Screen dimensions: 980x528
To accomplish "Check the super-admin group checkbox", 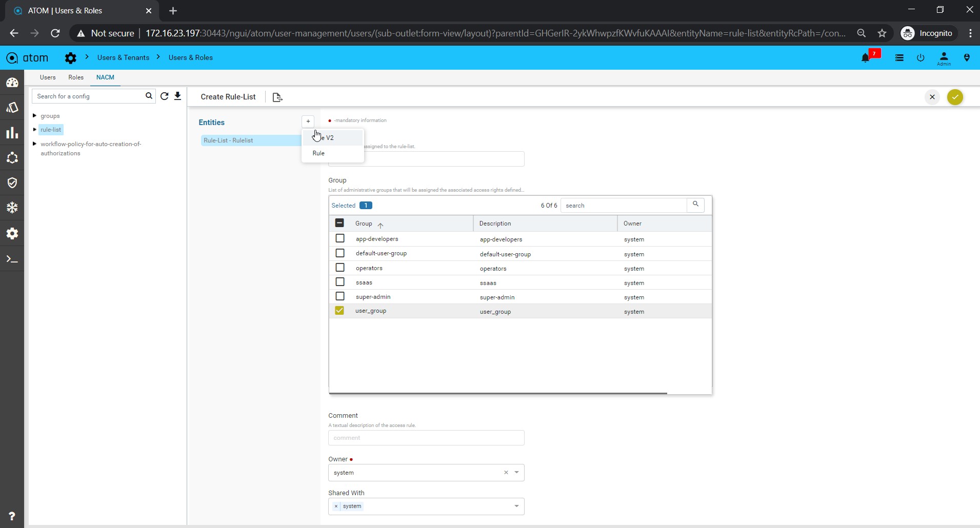I will coord(339,296).
